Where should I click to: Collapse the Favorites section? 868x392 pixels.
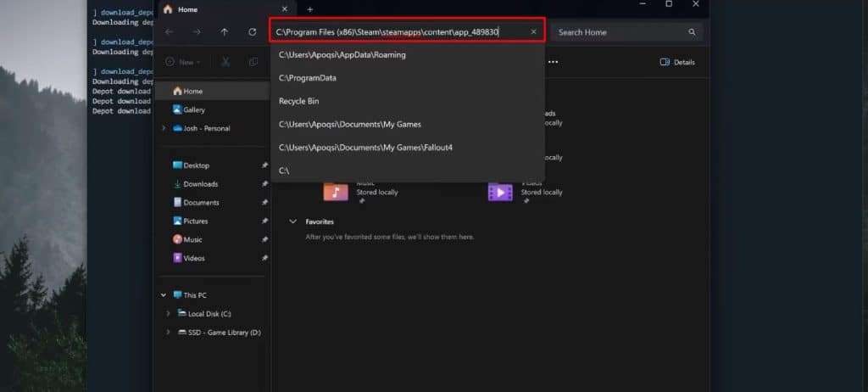[x=292, y=221]
